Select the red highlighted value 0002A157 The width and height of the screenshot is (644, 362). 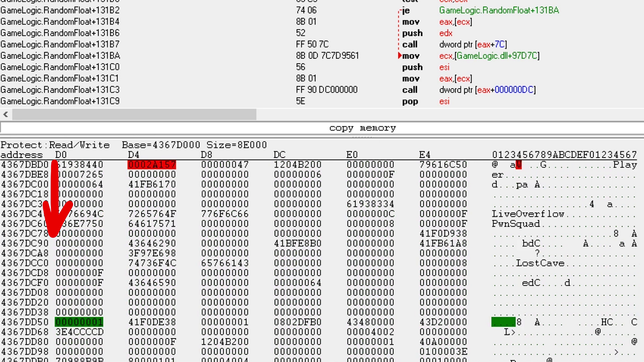pyautogui.click(x=152, y=165)
